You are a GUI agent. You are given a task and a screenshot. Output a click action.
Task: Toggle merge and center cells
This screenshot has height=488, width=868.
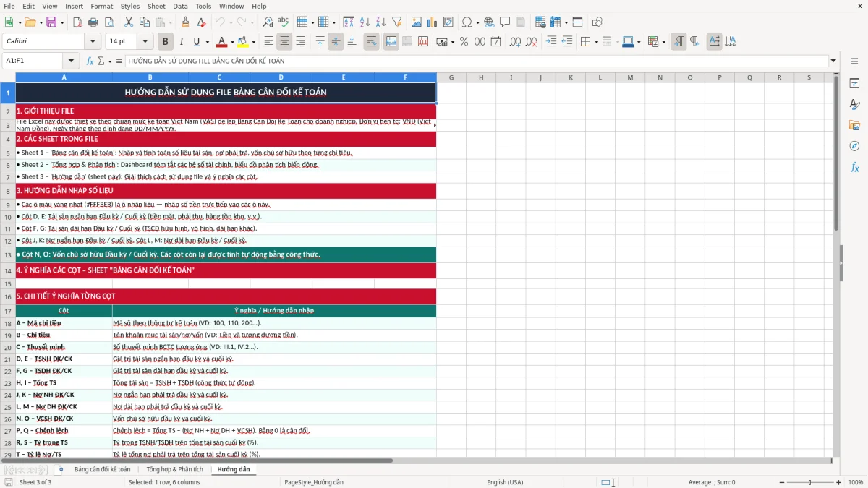tap(391, 42)
